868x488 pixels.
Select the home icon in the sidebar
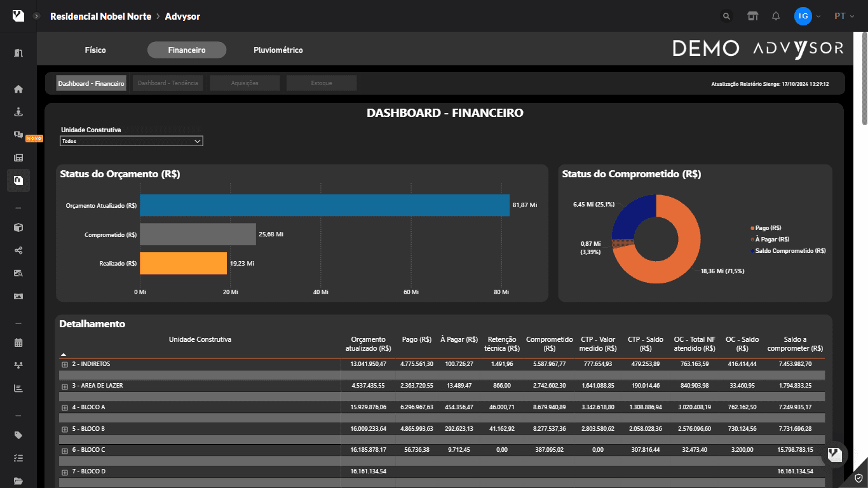point(18,89)
